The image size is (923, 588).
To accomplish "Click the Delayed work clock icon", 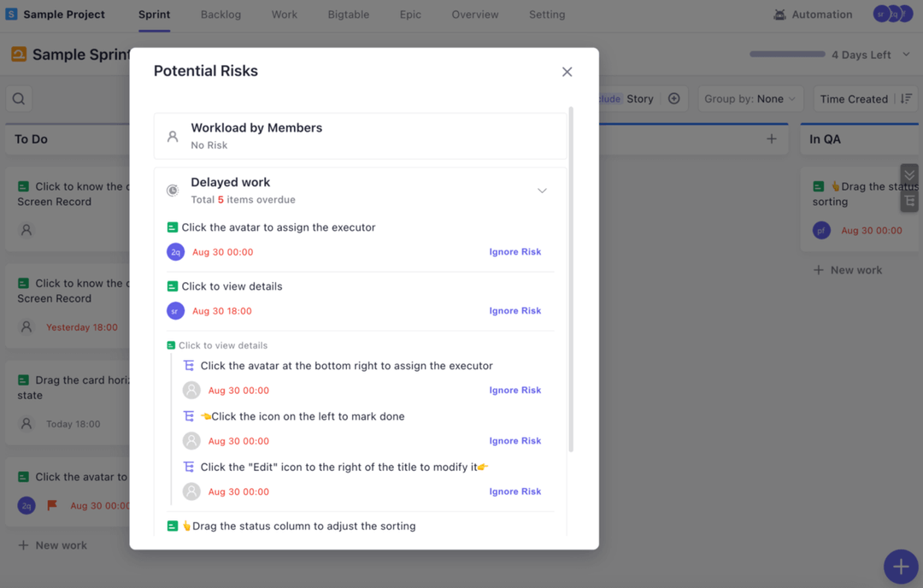I will tap(173, 191).
